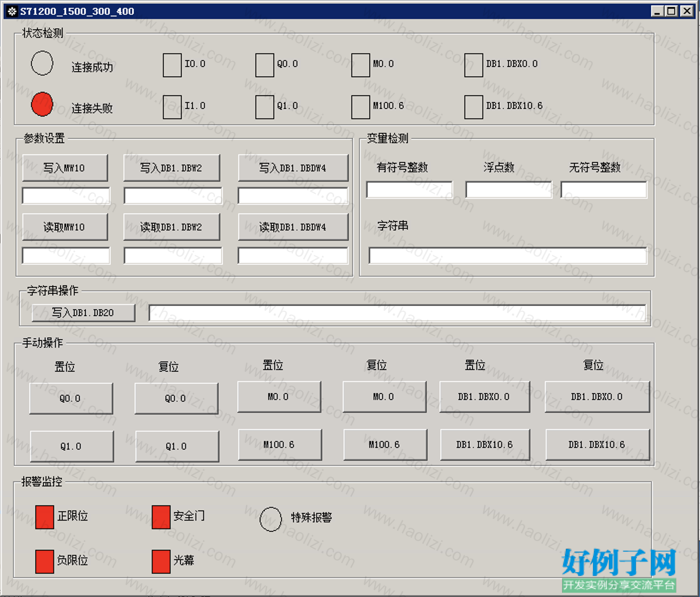Click the 读取MW10 button
700x597 pixels.
65,227
